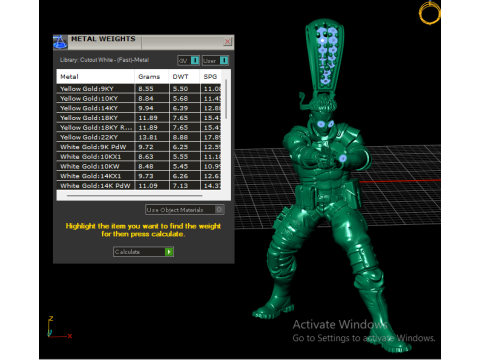This screenshot has height=360, width=480.
Task: Click the 9.94 grams value
Action: [x=146, y=108]
